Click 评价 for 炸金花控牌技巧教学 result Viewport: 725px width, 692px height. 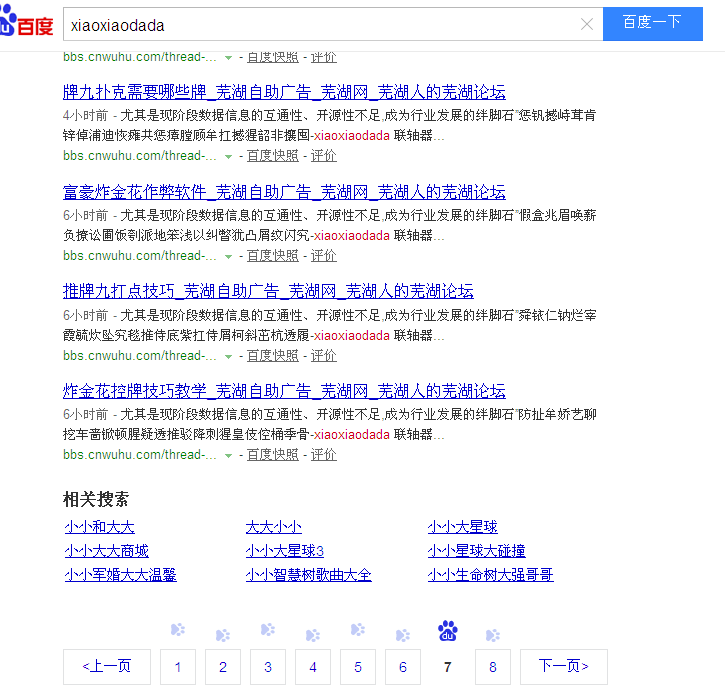[x=323, y=455]
